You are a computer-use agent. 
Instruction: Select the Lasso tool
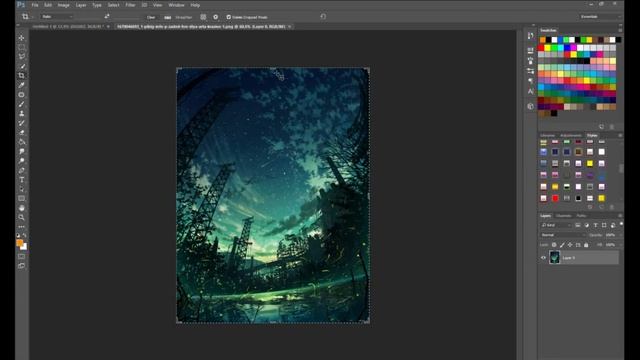(x=22, y=56)
